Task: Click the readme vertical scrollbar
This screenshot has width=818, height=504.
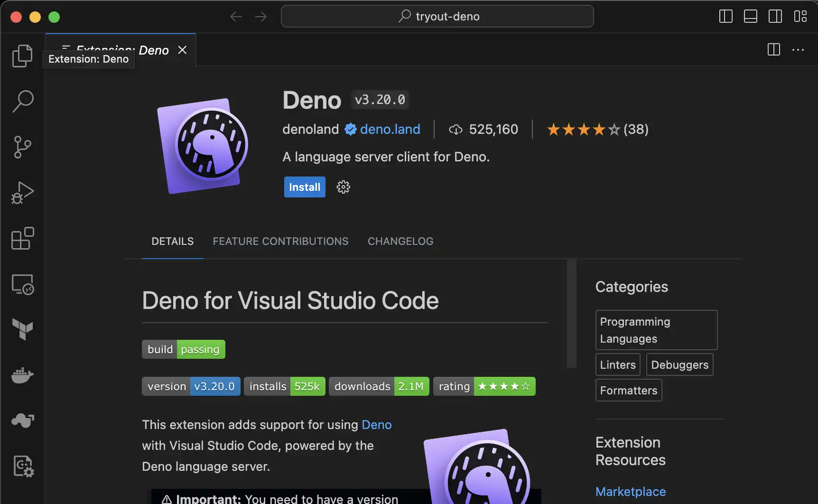Action: click(x=572, y=314)
